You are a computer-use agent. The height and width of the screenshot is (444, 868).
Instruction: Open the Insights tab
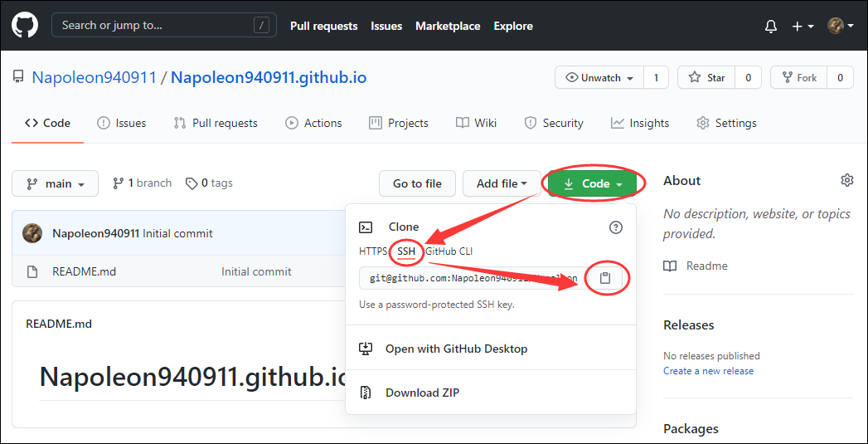pos(640,123)
